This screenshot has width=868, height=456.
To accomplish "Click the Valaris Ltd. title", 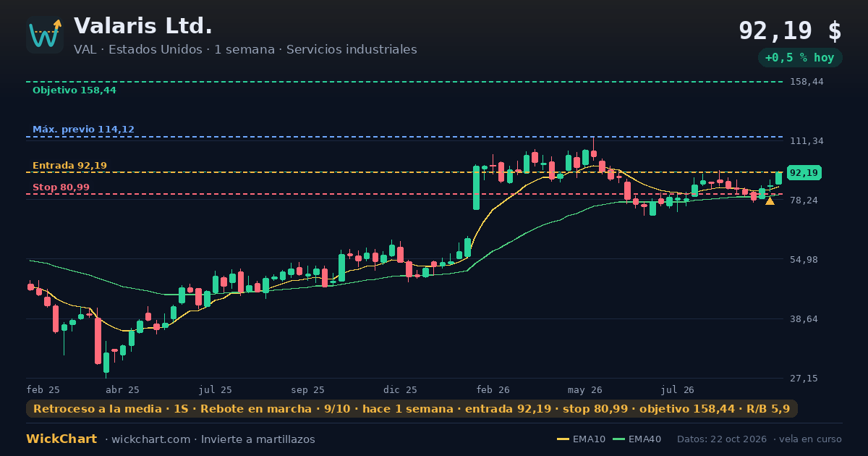I will [x=143, y=26].
